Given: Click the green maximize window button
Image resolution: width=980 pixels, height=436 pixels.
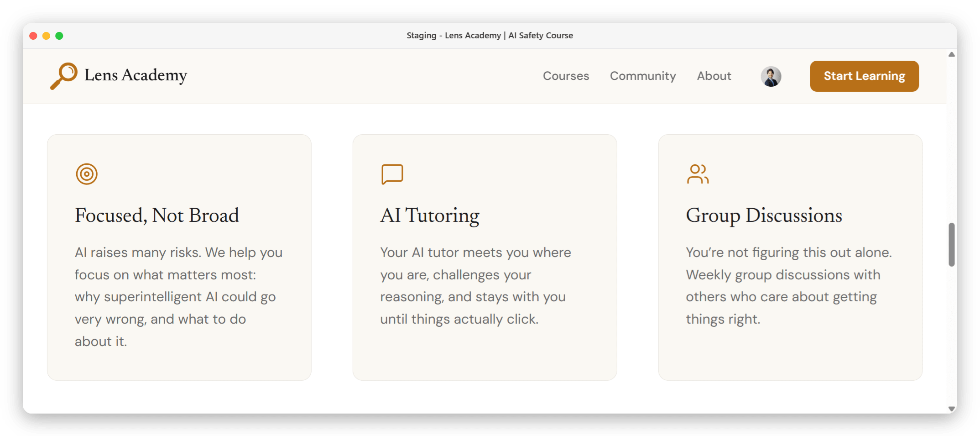Looking at the screenshot, I should coord(59,36).
